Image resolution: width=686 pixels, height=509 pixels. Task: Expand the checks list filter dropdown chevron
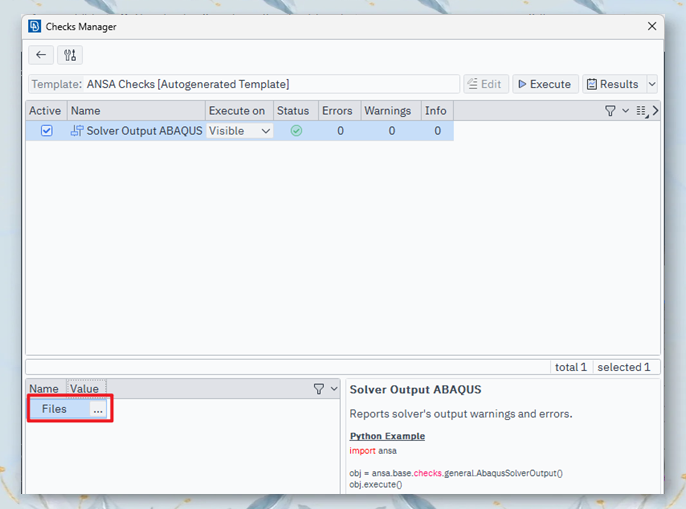(626, 111)
